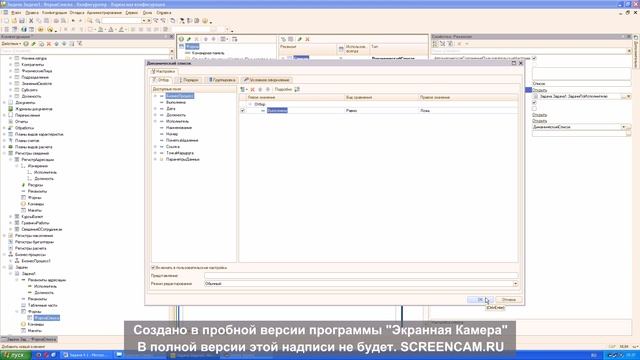
Task: Open the Администрирование menu
Action: click(x=104, y=13)
